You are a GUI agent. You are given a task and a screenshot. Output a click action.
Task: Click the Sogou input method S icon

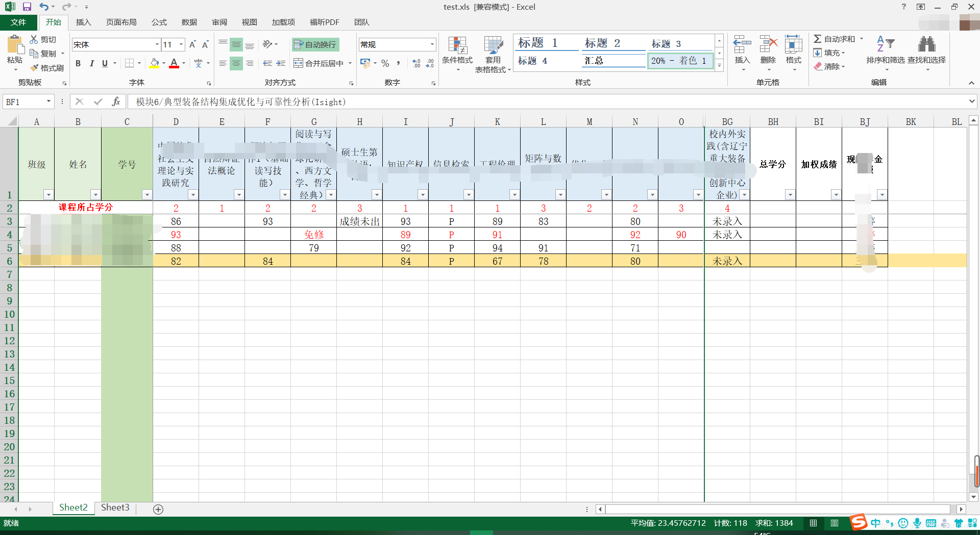pos(859,523)
